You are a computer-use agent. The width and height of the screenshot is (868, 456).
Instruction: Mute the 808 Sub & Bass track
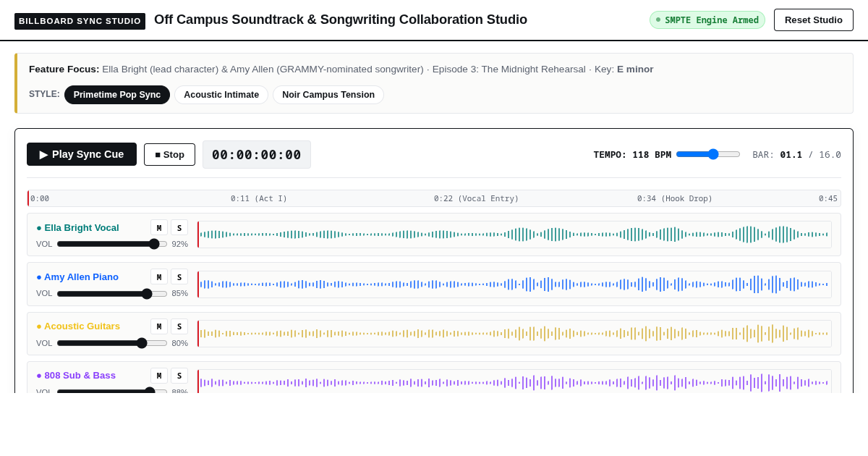click(x=159, y=376)
